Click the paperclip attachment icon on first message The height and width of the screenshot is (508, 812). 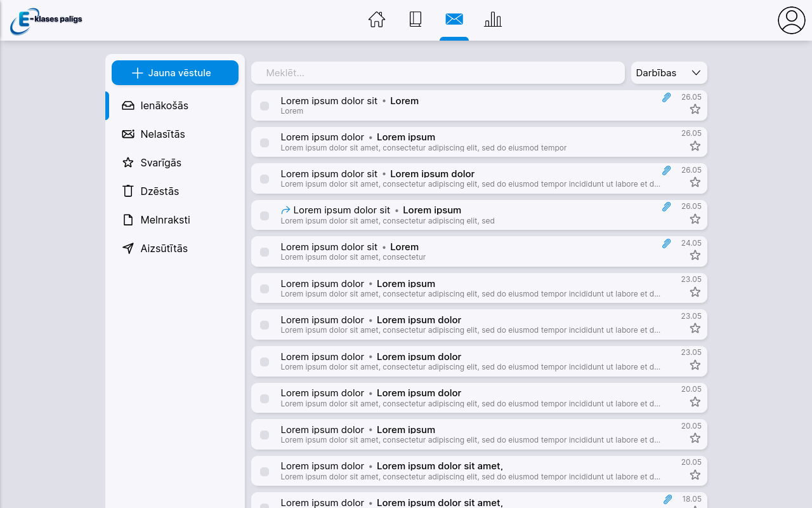666,97
